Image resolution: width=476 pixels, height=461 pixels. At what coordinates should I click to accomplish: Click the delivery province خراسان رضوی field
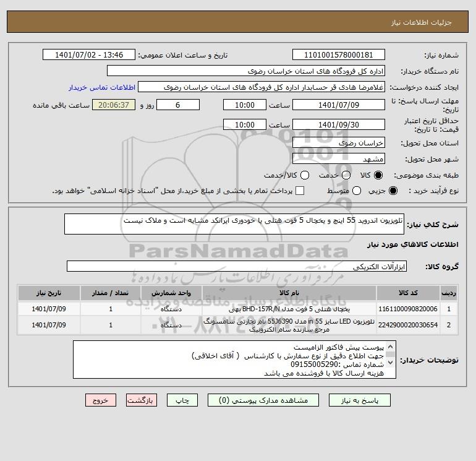[x=339, y=143]
